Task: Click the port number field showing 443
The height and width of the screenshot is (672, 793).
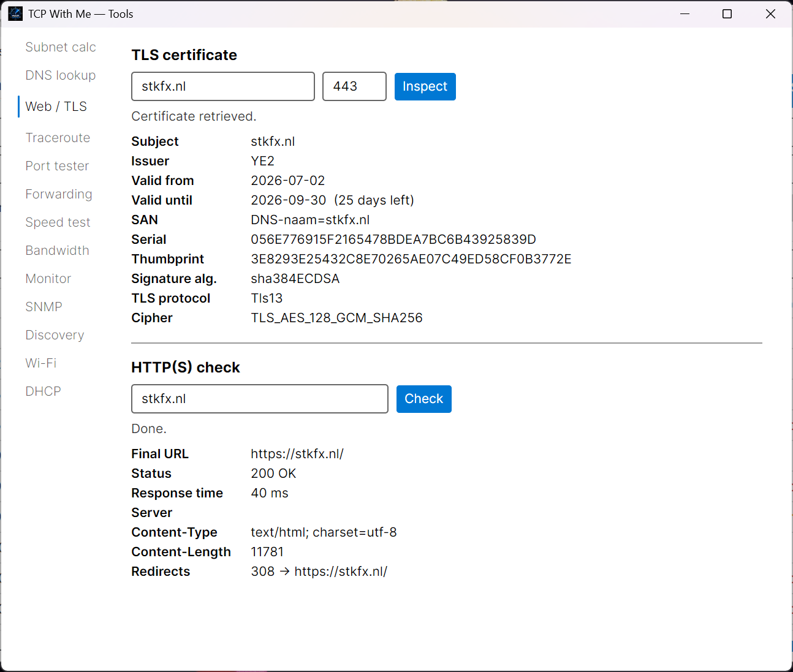Action: [x=354, y=86]
